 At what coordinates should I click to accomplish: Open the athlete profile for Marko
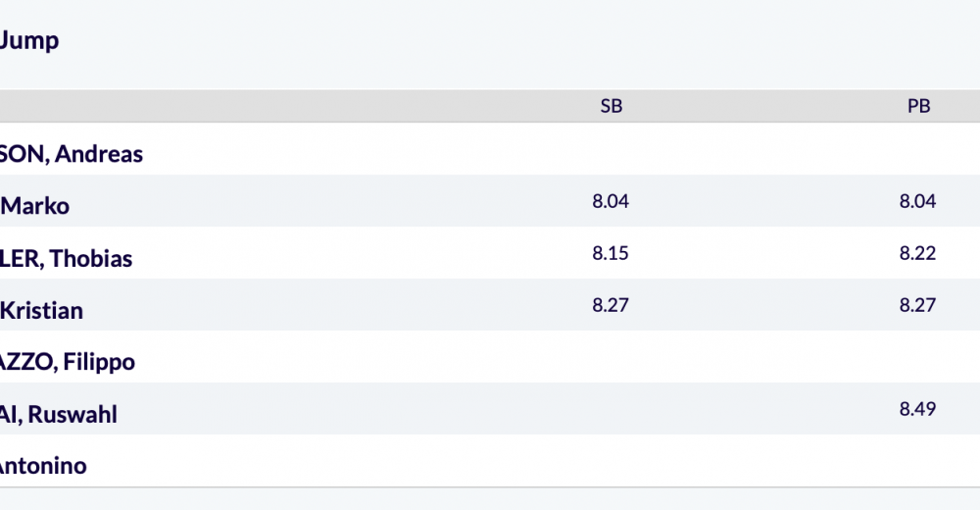point(35,206)
